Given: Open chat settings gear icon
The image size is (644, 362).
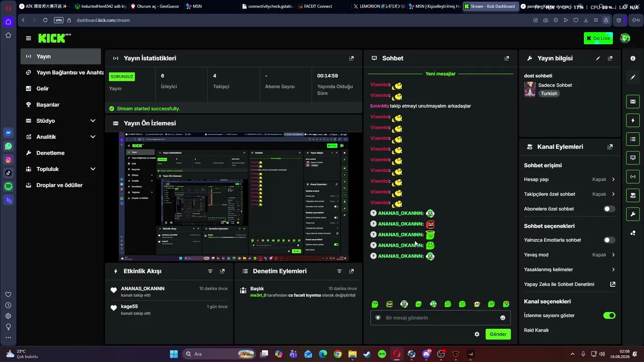Looking at the screenshot, I should point(477,334).
